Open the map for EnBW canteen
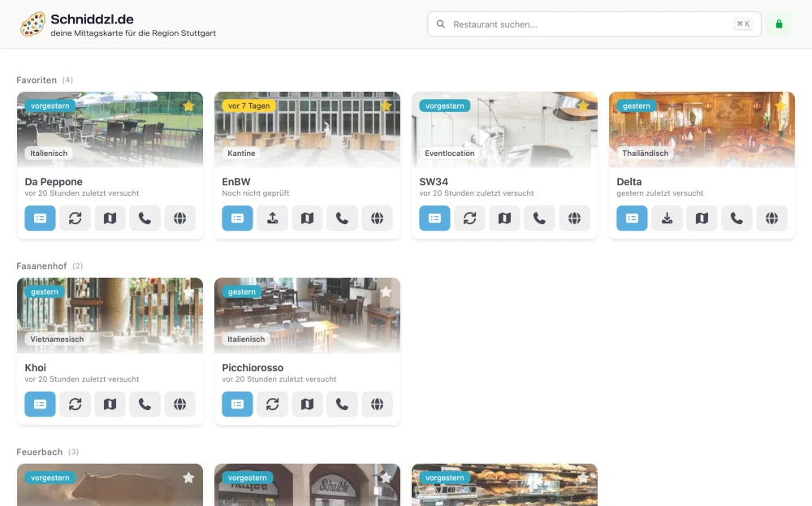 [307, 218]
